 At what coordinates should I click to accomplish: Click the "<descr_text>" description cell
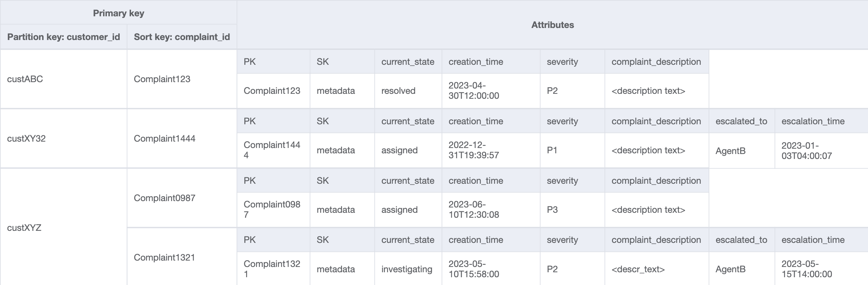pos(638,269)
